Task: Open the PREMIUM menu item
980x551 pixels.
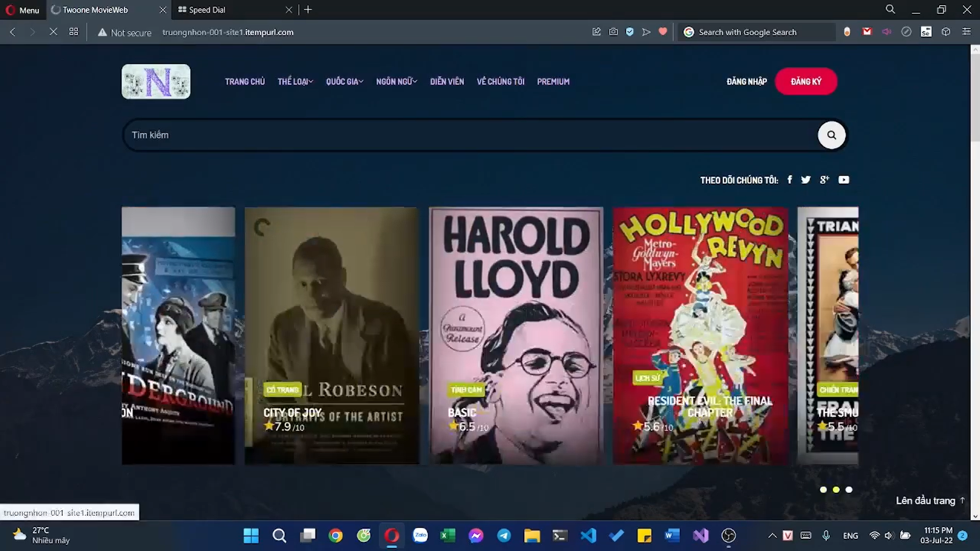Action: pos(553,82)
